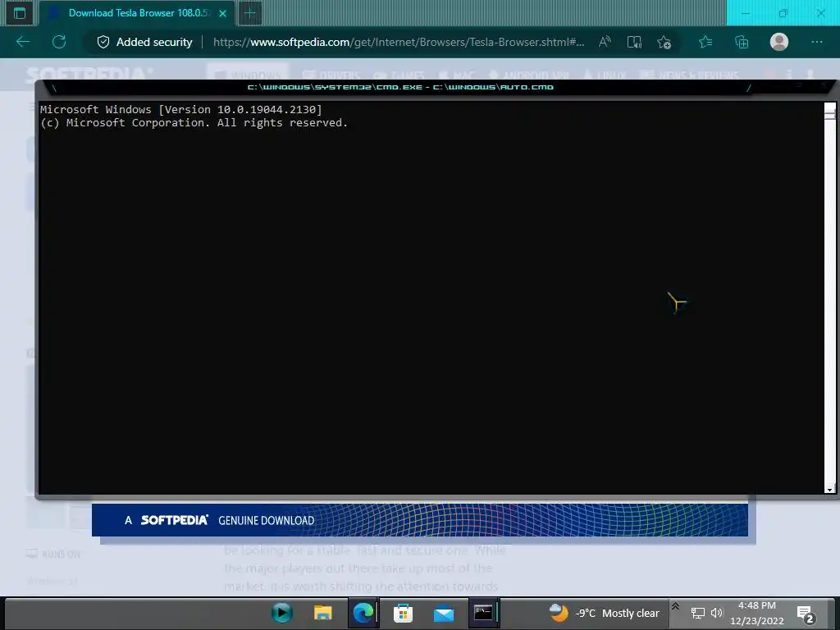
Task: Switch to Microsoft Edge on the taskbar
Action: point(363,612)
